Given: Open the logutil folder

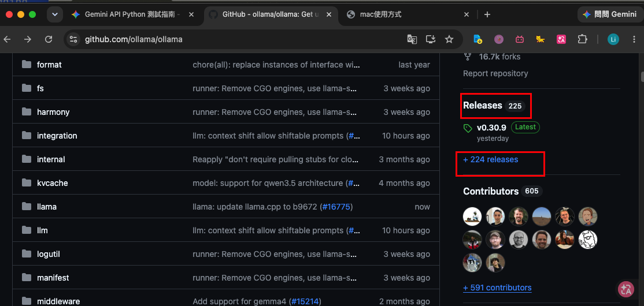Looking at the screenshot, I should tap(49, 254).
